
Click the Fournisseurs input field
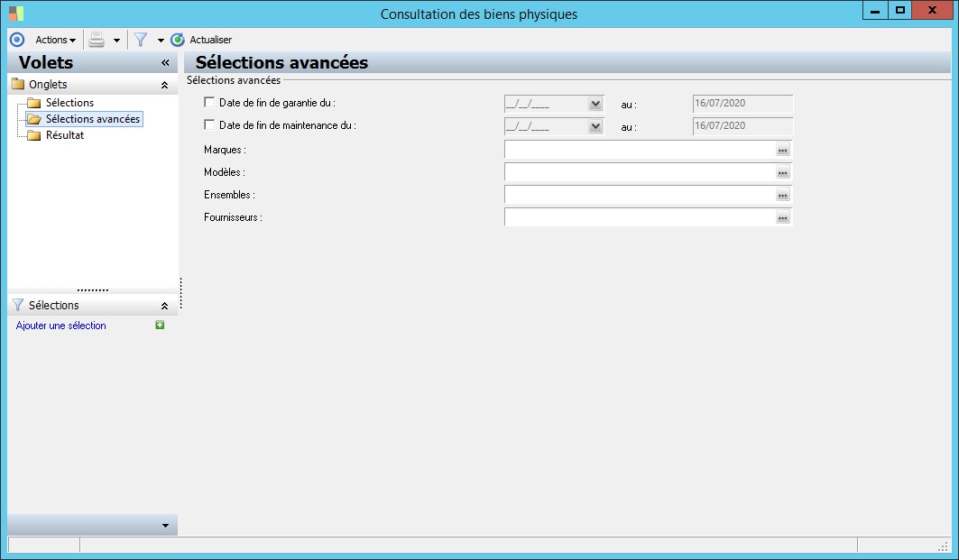639,217
